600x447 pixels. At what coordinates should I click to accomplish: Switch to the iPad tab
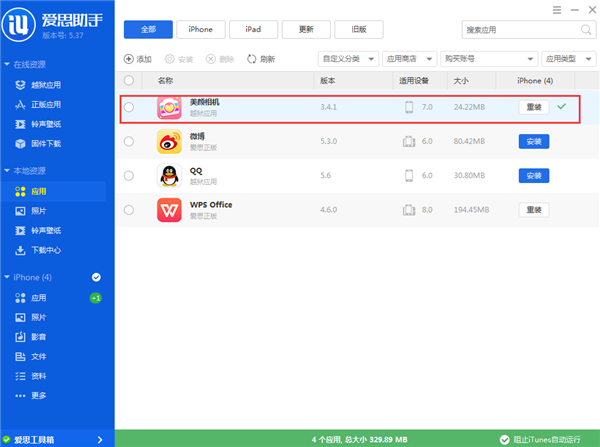253,29
